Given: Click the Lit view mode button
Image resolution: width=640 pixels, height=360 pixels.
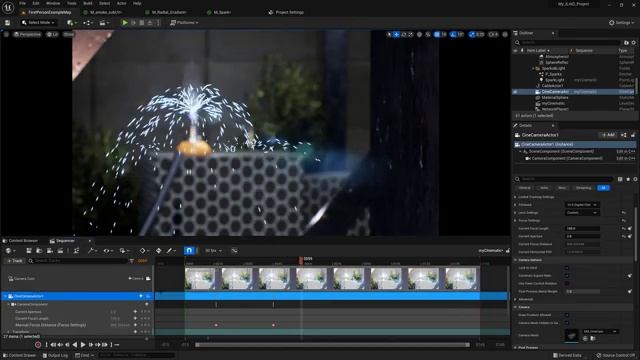Looking at the screenshot, I should (52, 34).
